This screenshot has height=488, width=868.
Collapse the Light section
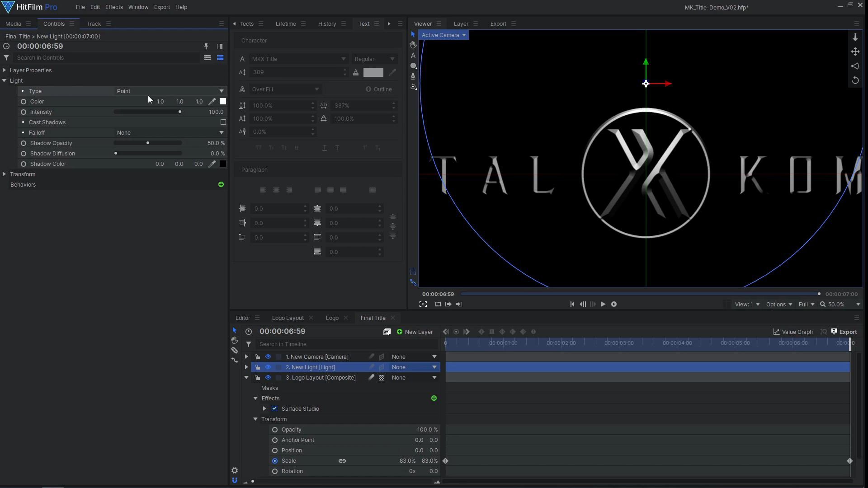4,81
